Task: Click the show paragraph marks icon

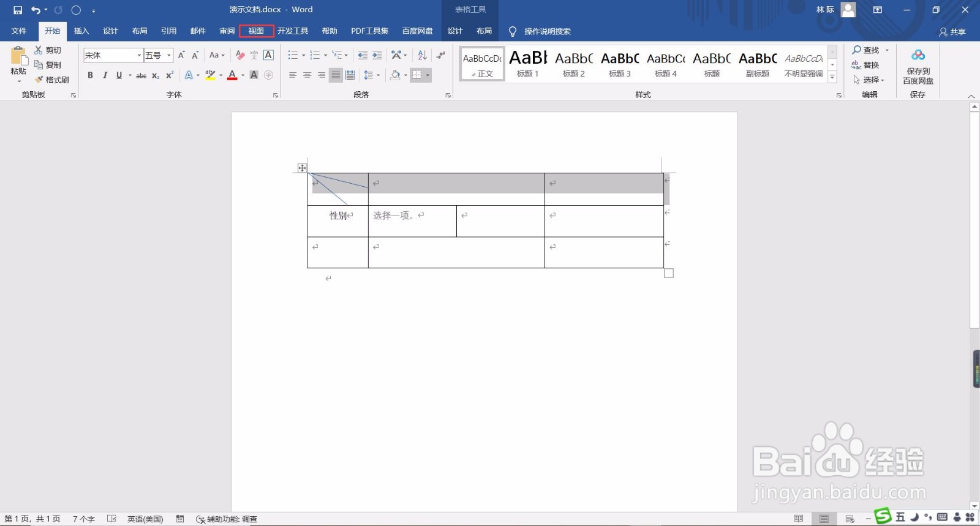Action: coord(440,55)
